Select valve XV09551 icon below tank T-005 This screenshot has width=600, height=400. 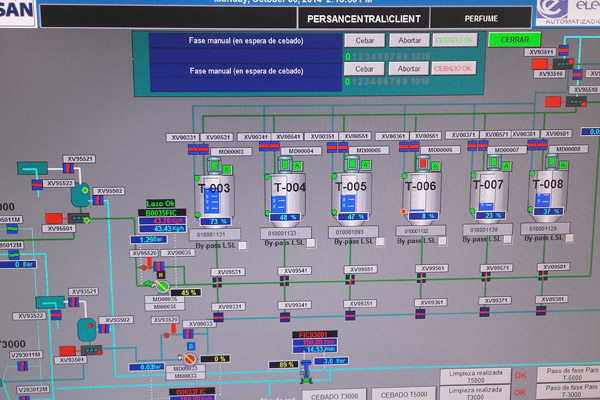click(x=350, y=280)
